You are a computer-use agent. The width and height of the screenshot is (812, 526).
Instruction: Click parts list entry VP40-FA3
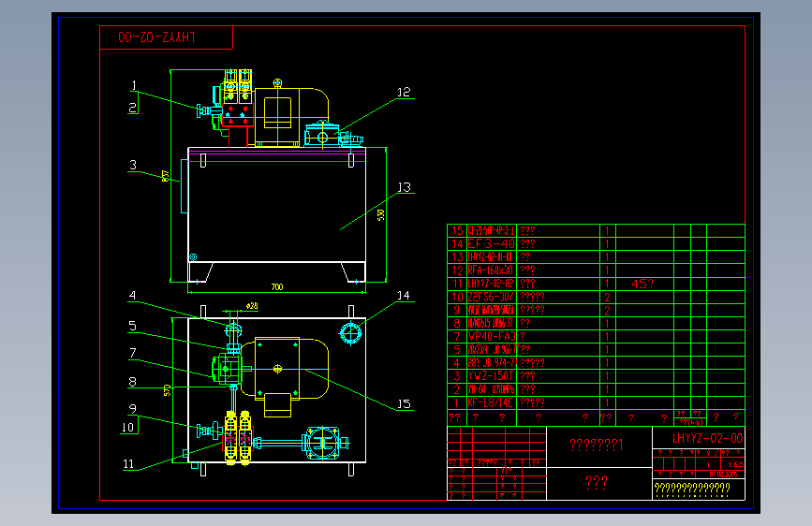(492, 337)
